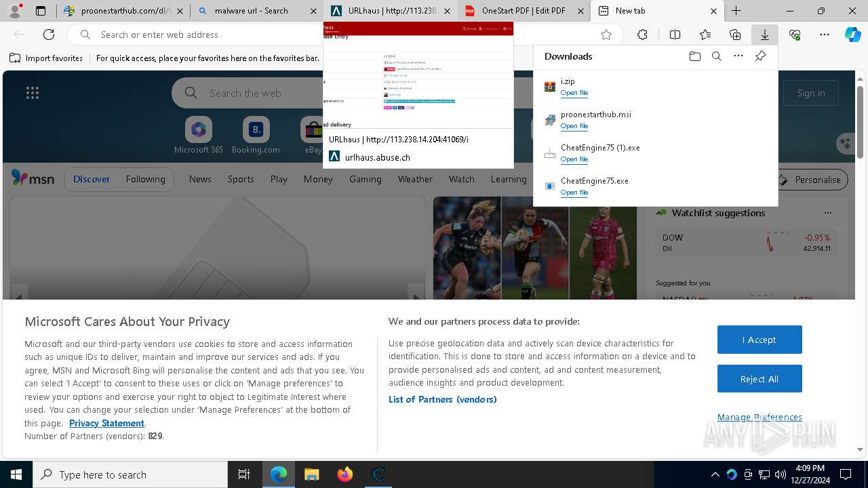This screenshot has width=868, height=488.
Task: Open MSN apps grid launcher
Action: [32, 93]
